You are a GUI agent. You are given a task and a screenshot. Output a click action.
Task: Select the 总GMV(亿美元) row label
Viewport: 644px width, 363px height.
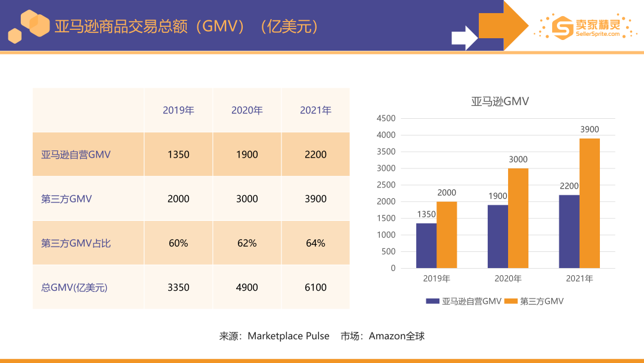pos(74,287)
